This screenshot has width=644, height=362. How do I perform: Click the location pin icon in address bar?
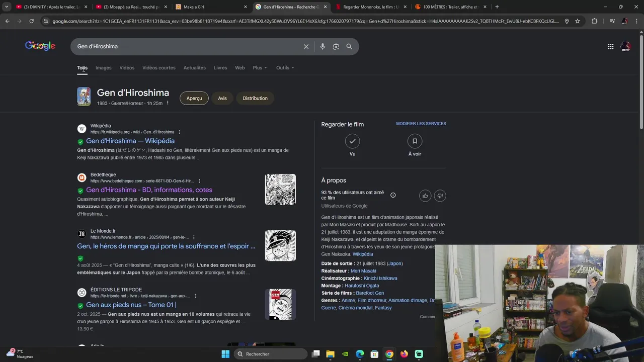(x=567, y=21)
